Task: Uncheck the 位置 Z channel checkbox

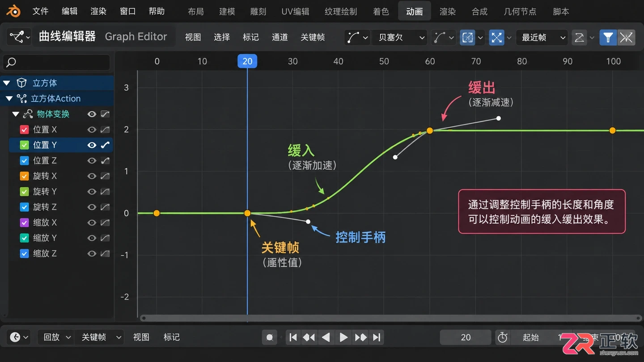Action: [25, 160]
